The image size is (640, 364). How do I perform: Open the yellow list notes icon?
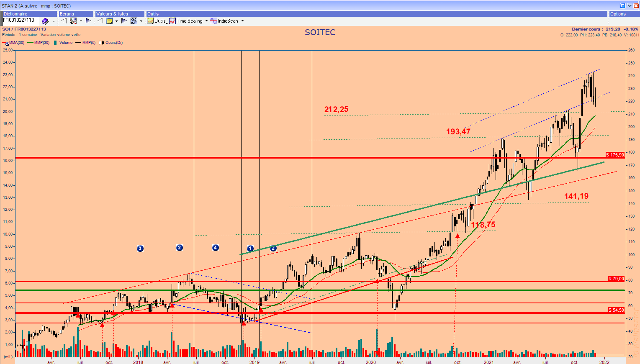(109, 21)
